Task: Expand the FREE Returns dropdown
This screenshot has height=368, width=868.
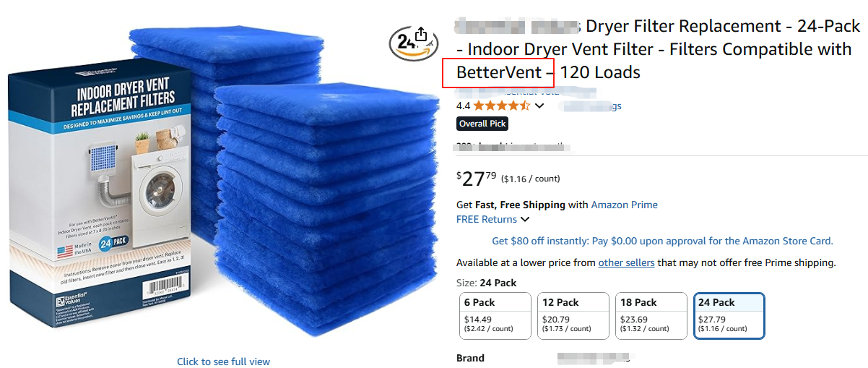Action: click(492, 219)
